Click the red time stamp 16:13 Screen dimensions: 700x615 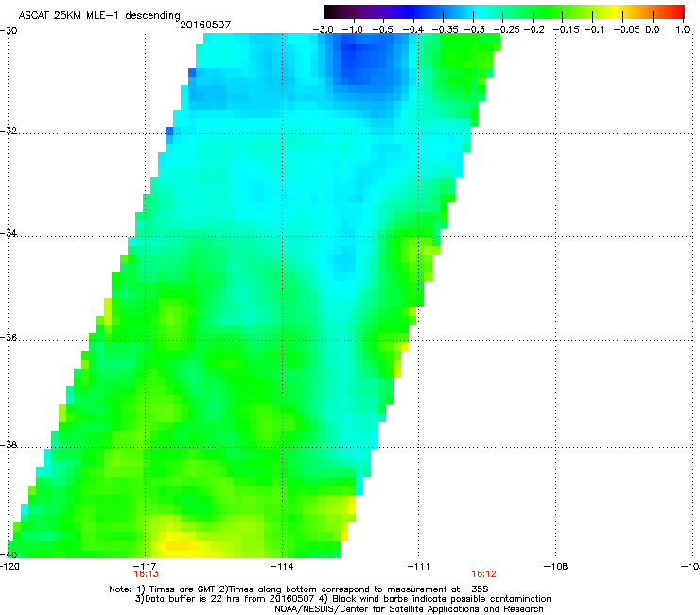click(x=146, y=574)
